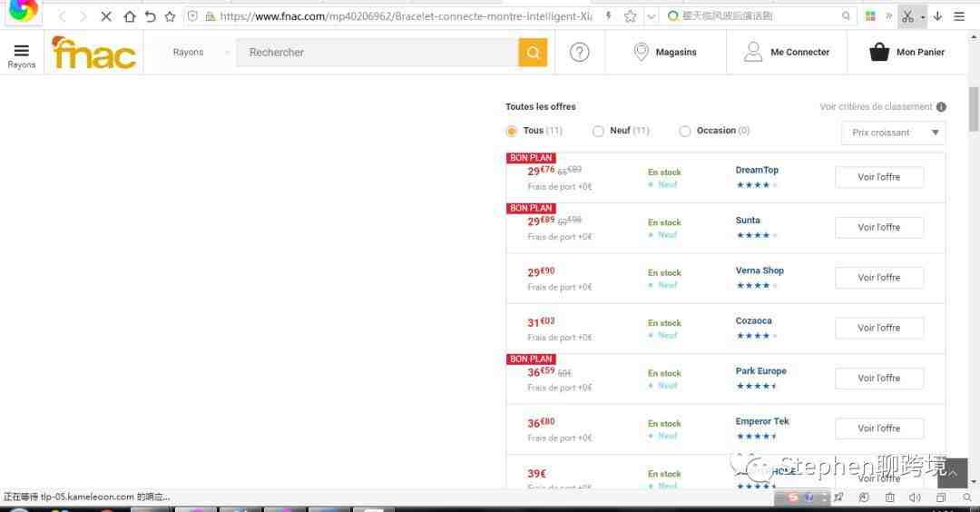Click the Cozaoca price 31€03
Viewport: 980px width, 512px height.
541,322
